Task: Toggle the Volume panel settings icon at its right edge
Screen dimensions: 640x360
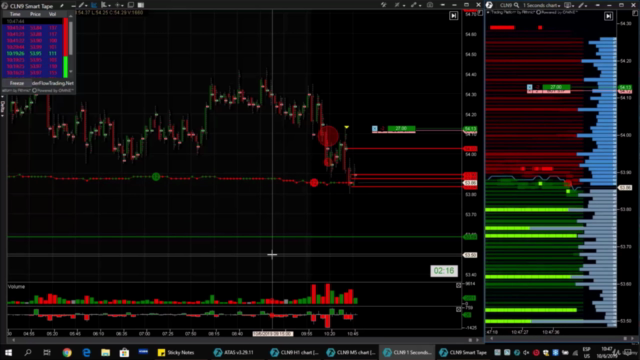Action: click(x=459, y=285)
